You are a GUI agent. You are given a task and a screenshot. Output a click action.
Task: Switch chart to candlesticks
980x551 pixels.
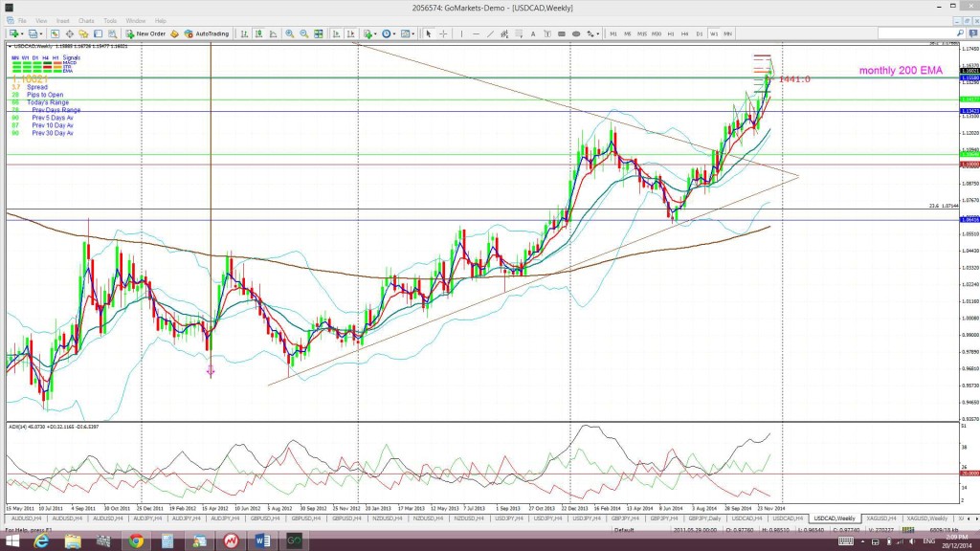(258, 33)
